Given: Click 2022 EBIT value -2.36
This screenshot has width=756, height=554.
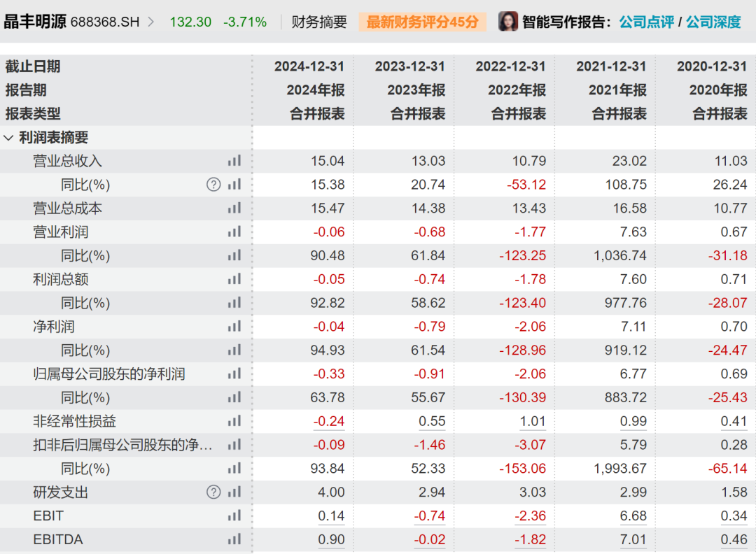Looking at the screenshot, I should point(531,516).
